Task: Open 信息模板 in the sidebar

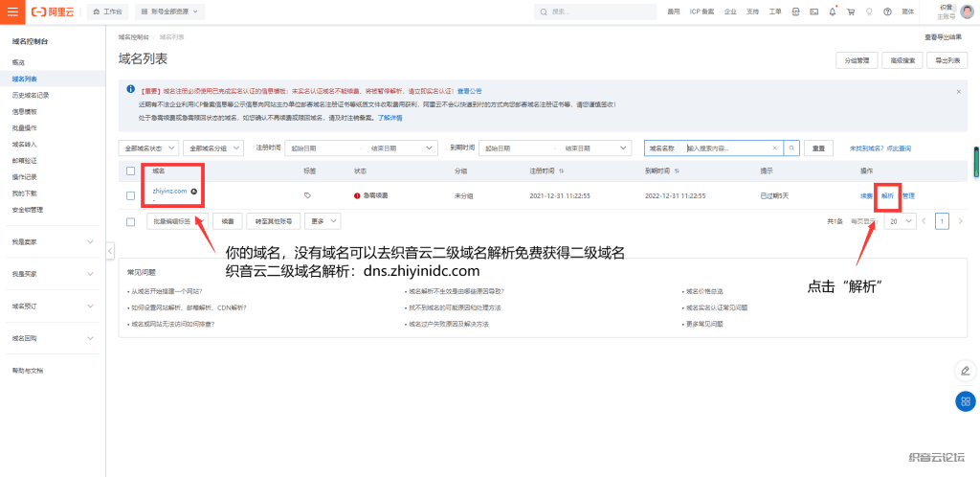Action: click(24, 111)
